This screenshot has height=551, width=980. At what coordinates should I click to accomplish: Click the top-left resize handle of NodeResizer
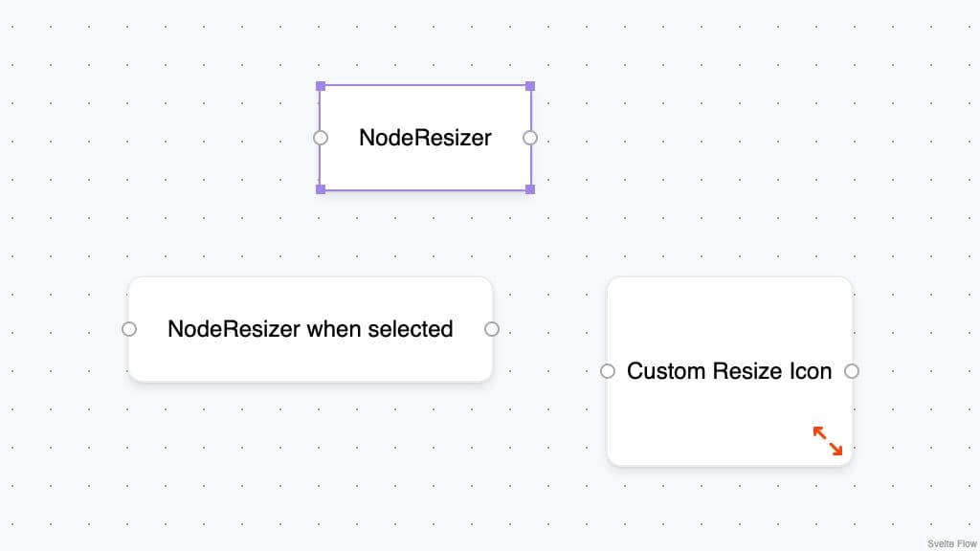click(321, 86)
